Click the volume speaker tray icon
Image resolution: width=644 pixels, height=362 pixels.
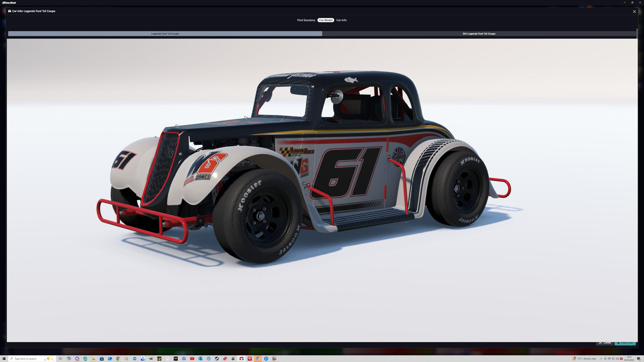point(617,359)
